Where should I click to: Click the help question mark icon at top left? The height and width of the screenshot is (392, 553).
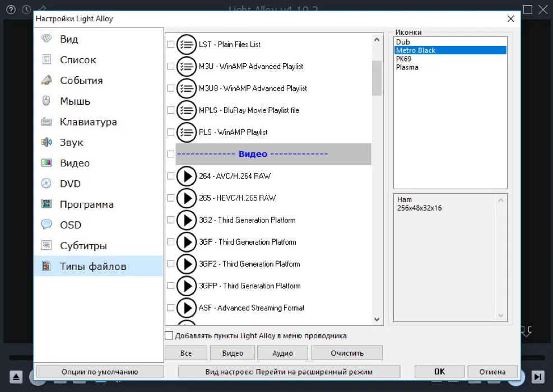(x=11, y=10)
